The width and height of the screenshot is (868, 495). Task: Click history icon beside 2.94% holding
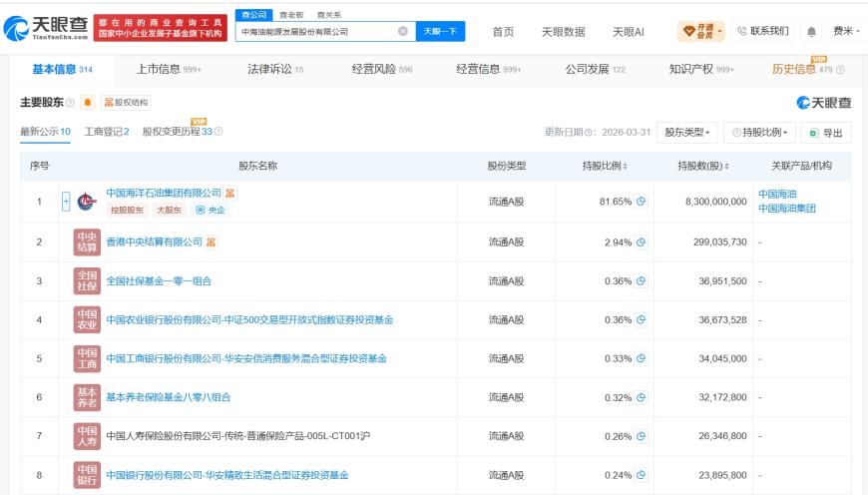click(642, 242)
